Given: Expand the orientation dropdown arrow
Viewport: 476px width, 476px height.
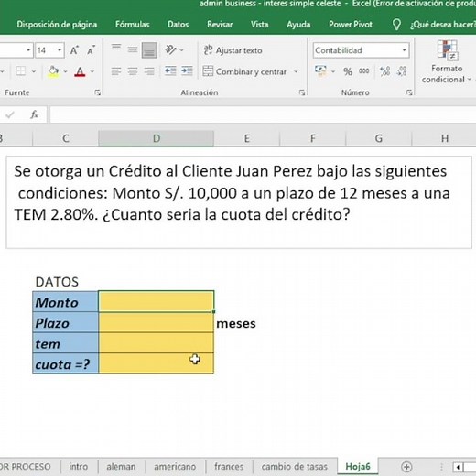Looking at the screenshot, I should point(181,49).
